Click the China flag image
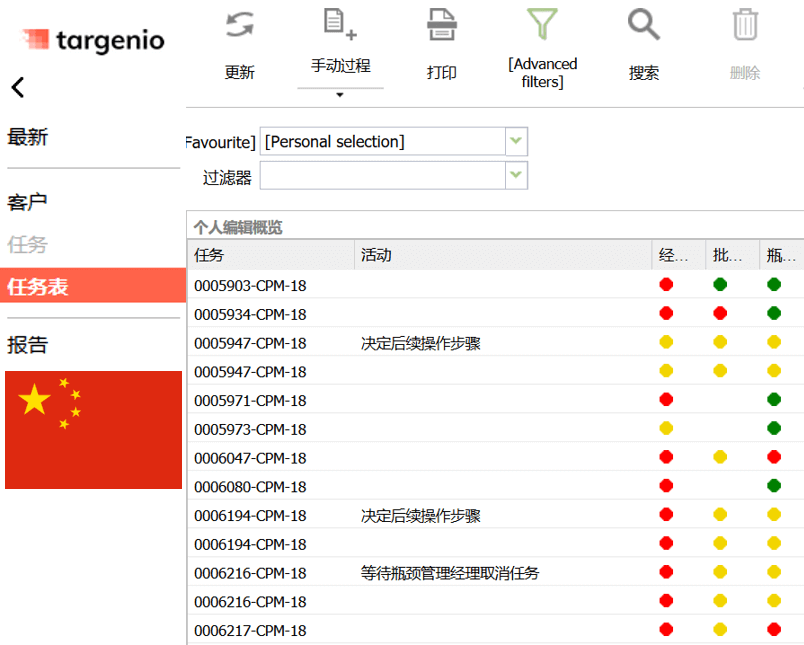 [x=93, y=430]
